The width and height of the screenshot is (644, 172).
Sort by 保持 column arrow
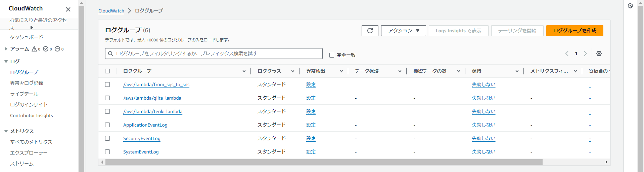point(517,71)
